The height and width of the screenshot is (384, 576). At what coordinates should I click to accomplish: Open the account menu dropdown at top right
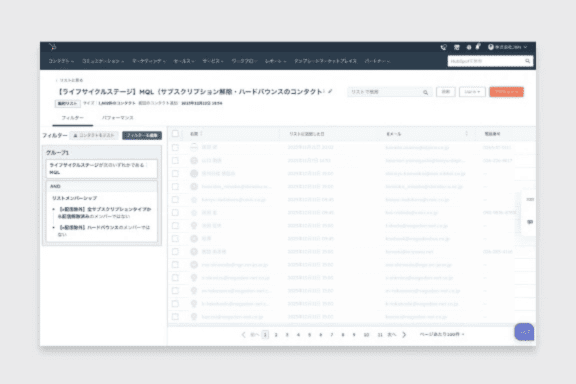pyautogui.click(x=507, y=47)
